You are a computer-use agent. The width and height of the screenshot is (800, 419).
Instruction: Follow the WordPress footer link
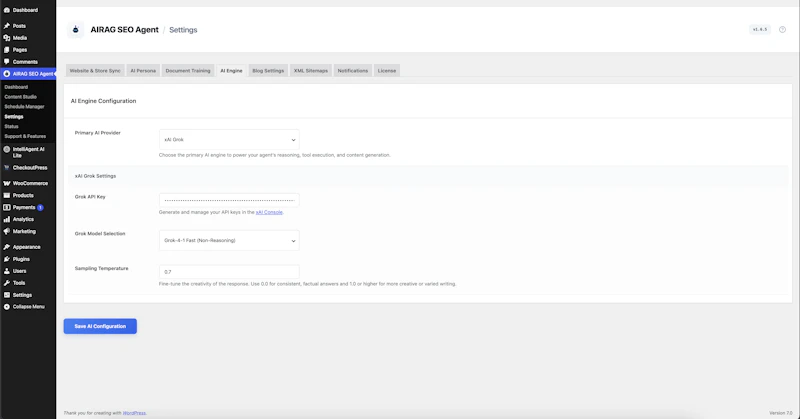click(x=134, y=413)
